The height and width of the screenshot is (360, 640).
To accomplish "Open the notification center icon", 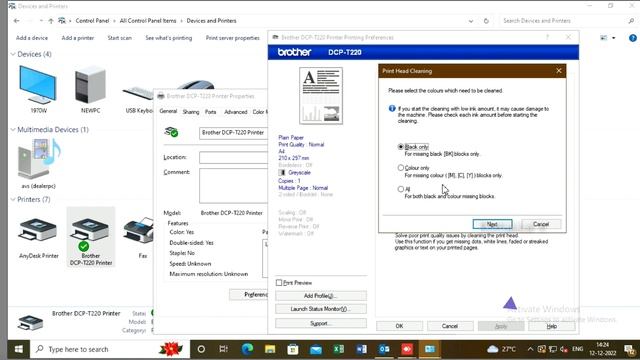I will [629, 349].
